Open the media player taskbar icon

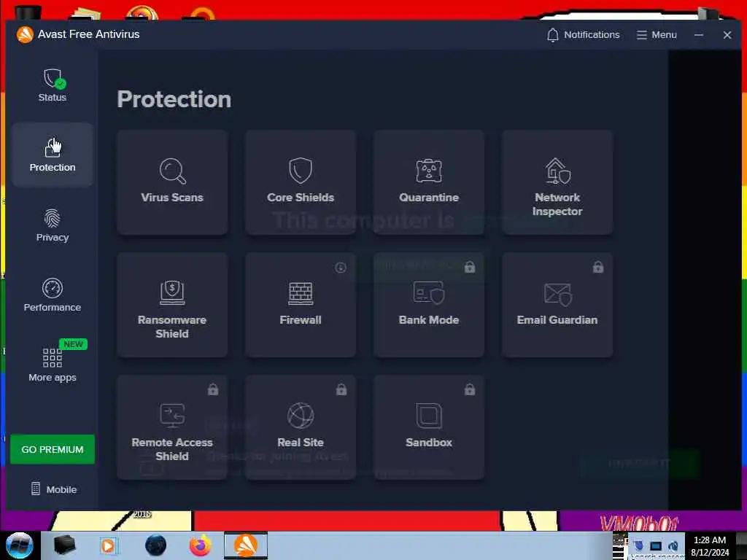(x=108, y=545)
